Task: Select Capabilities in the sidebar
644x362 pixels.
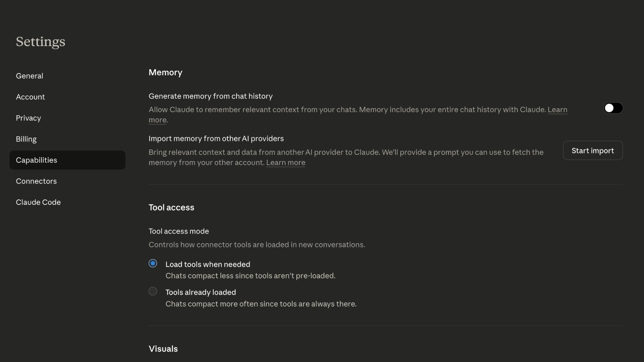Action: [x=36, y=160]
